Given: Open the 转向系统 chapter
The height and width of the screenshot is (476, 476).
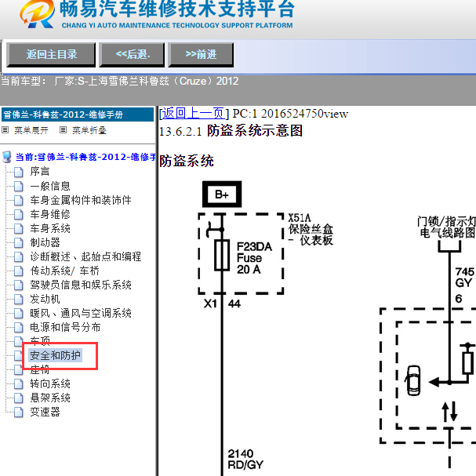Looking at the screenshot, I should click(x=50, y=383).
